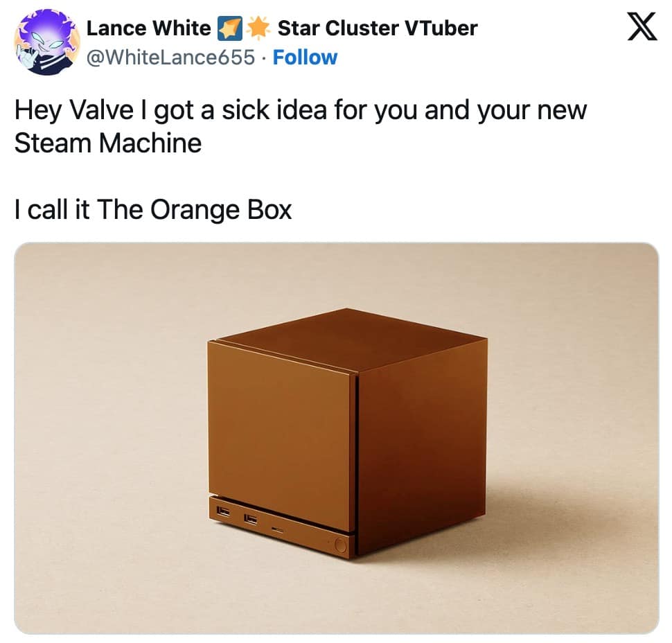Click the round power button on the box
Viewport: 672px width, 643px height.
coord(340,545)
